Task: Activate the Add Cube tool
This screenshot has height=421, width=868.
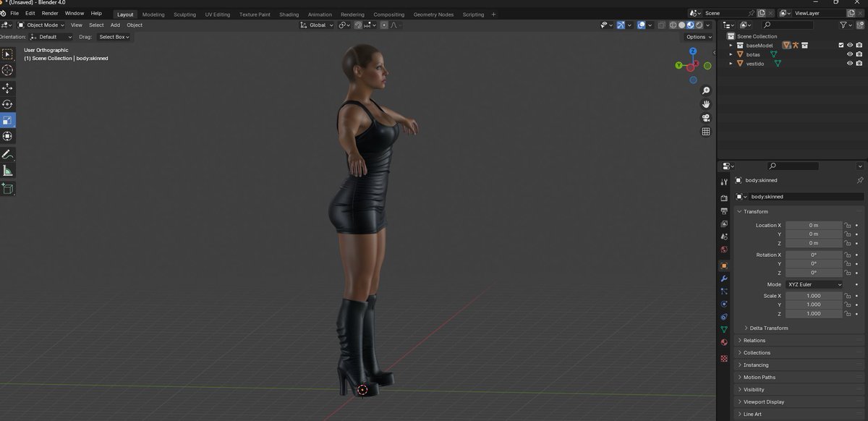Action: coord(7,189)
